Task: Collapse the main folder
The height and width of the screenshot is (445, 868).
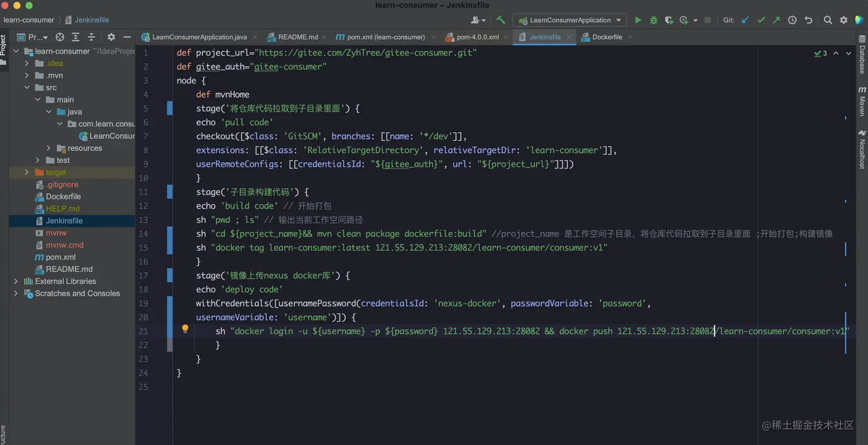Action: coord(37,99)
